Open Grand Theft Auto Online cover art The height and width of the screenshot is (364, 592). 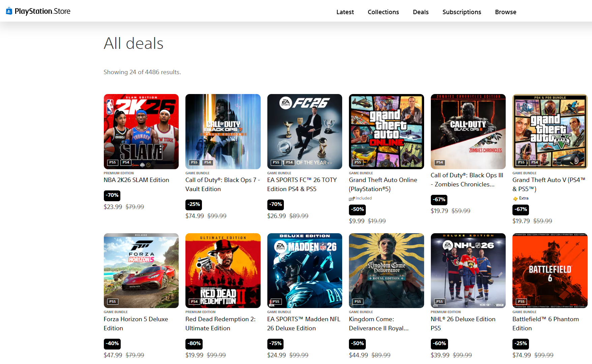(386, 131)
